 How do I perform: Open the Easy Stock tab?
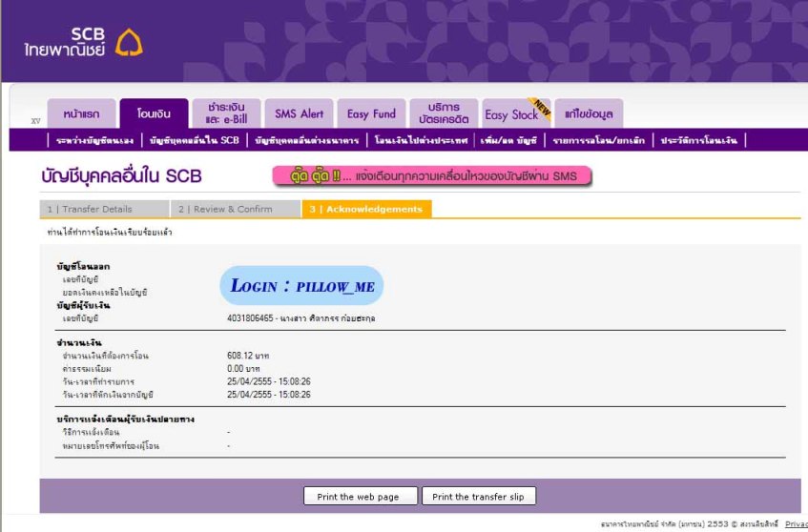(516, 113)
